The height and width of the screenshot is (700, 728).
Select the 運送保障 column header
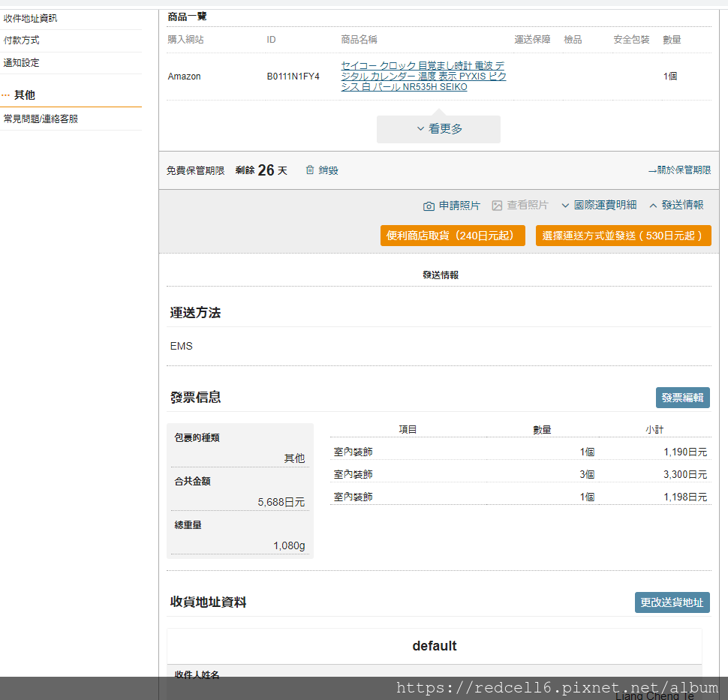[x=533, y=40]
